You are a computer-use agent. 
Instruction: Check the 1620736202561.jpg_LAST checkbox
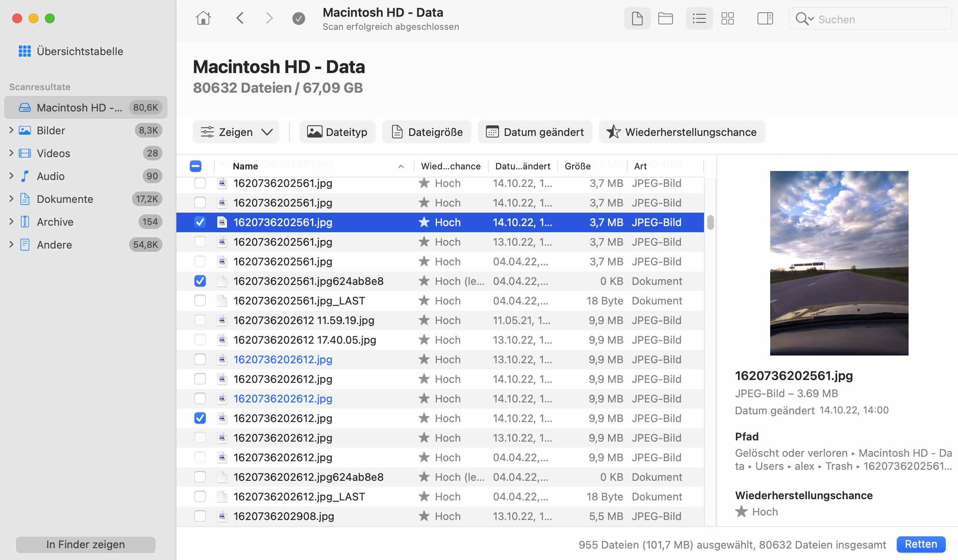click(x=200, y=300)
